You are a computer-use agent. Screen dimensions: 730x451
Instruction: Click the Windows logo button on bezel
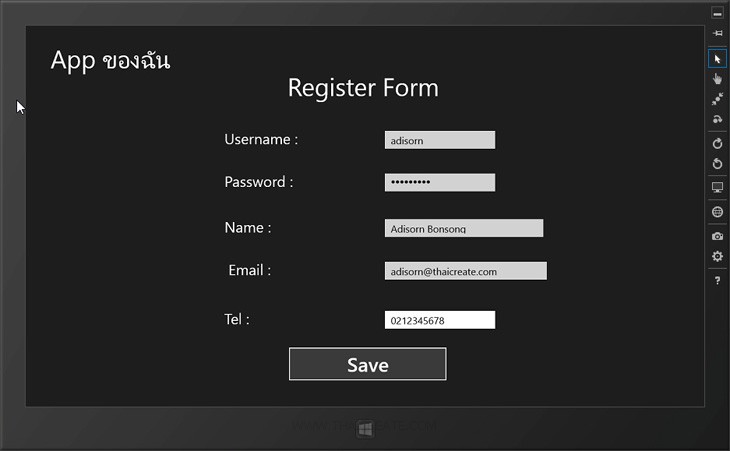[x=365, y=429]
